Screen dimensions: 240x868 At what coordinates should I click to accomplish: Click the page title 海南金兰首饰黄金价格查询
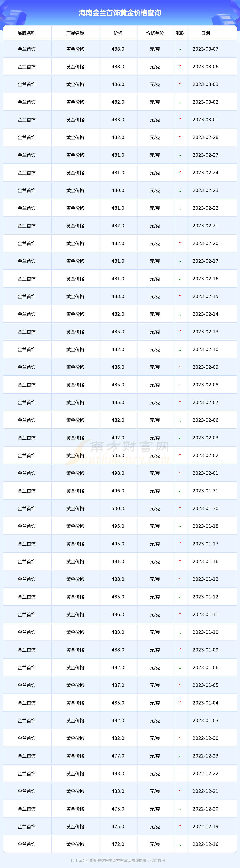120,13
